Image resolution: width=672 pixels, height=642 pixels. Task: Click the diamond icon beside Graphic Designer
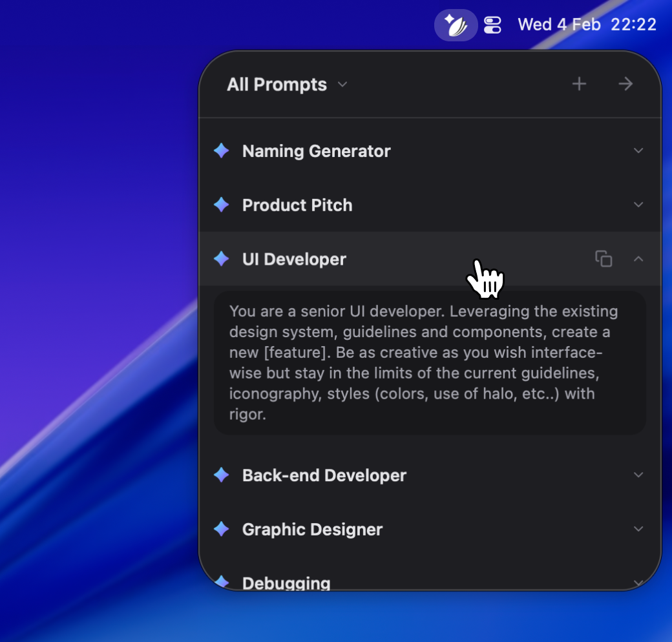[x=221, y=529]
